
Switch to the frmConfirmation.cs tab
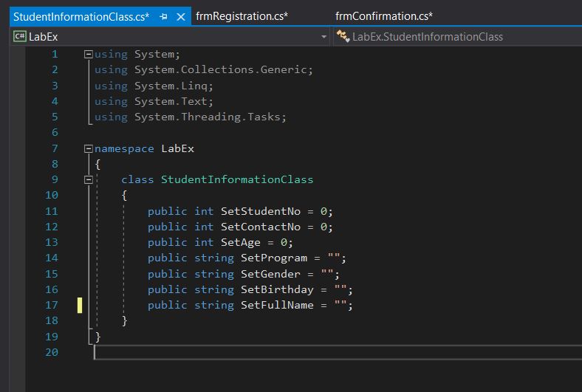point(384,16)
